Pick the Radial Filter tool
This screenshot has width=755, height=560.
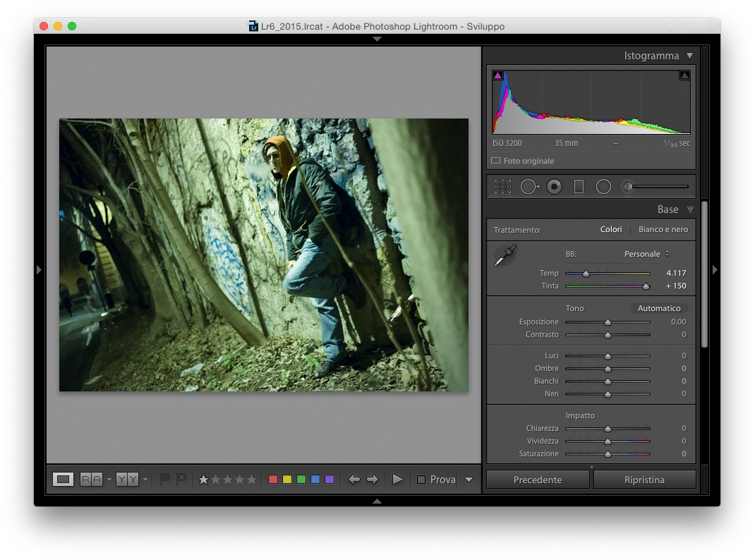(x=603, y=187)
